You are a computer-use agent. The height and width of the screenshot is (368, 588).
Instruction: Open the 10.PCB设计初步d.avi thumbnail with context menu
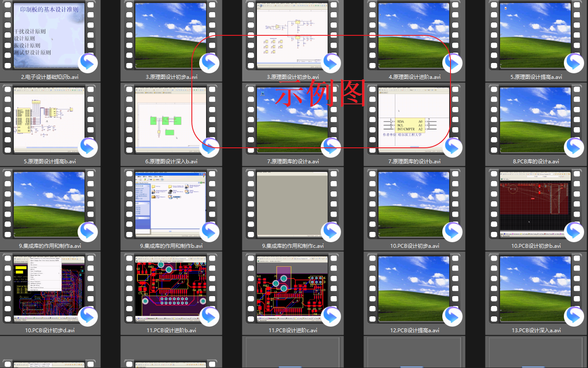[49, 289]
